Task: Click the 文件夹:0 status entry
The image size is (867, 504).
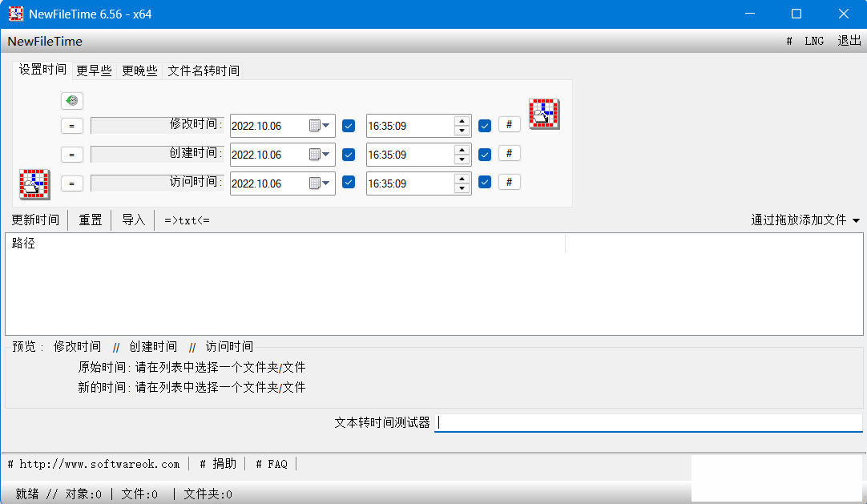Action: (208, 494)
